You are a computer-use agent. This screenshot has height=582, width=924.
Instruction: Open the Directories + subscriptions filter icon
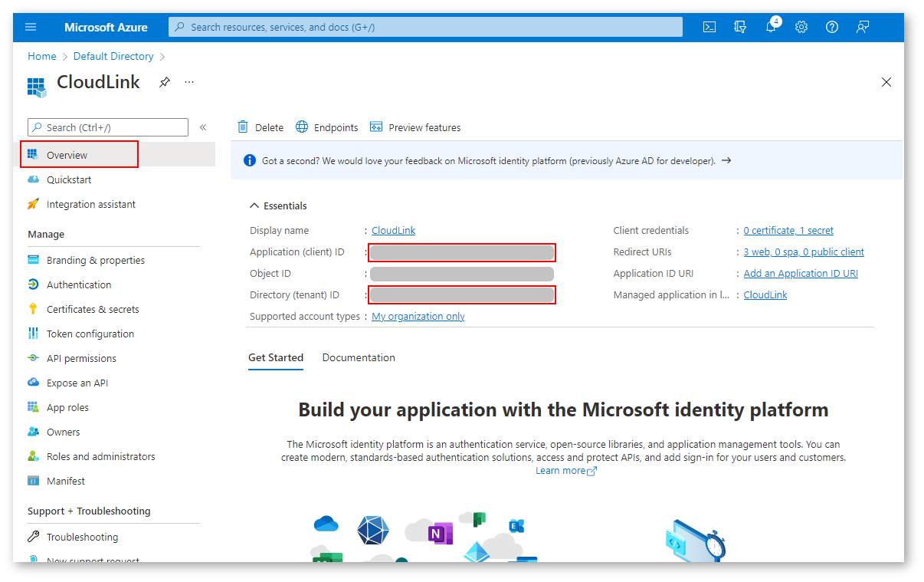740,27
